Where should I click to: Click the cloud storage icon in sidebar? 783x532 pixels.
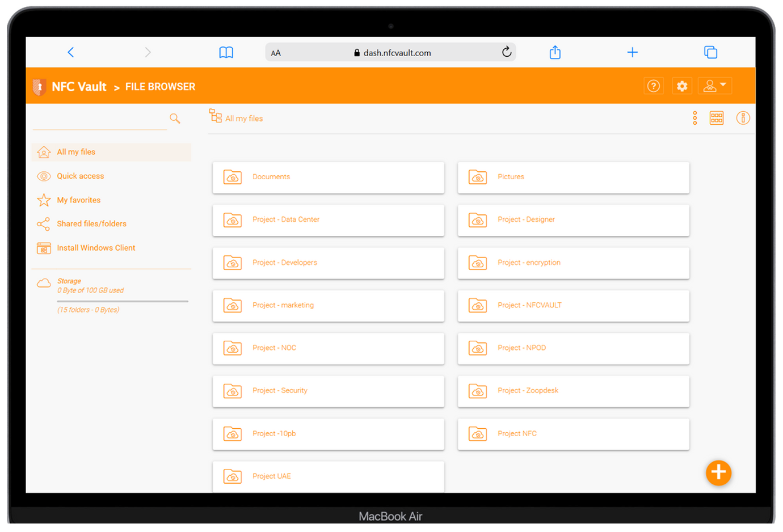44,282
